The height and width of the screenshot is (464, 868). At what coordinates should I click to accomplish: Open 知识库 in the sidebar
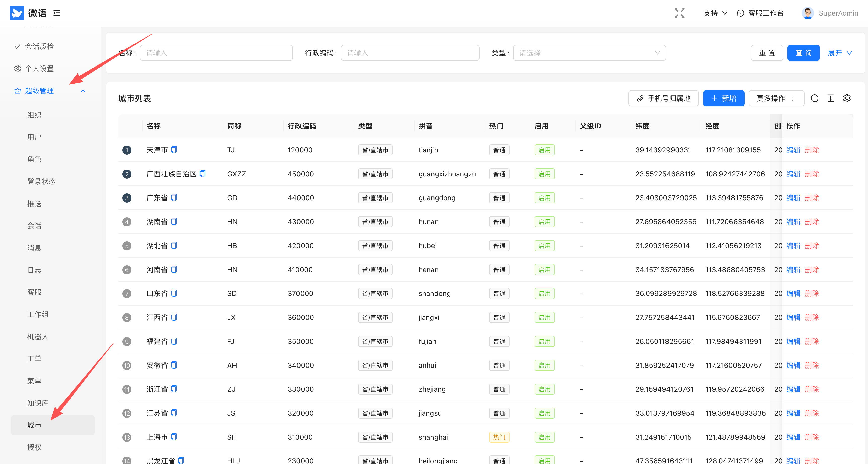pyautogui.click(x=38, y=403)
